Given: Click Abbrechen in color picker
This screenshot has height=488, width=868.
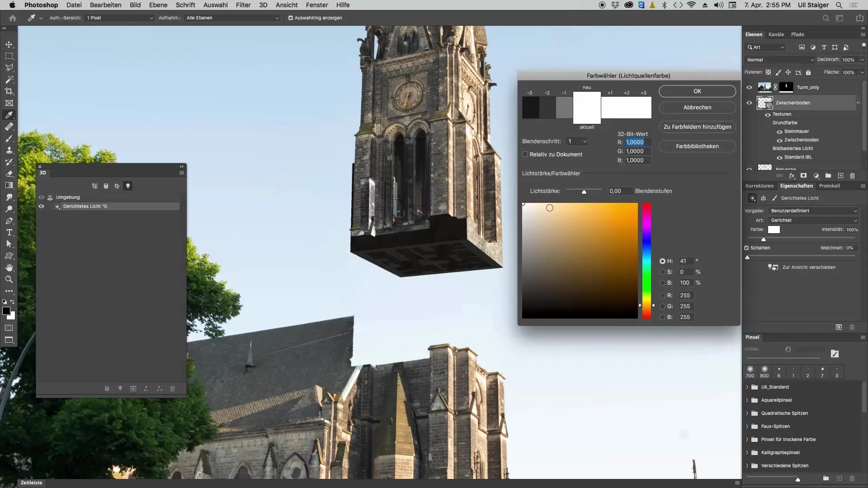Looking at the screenshot, I should click(697, 108).
